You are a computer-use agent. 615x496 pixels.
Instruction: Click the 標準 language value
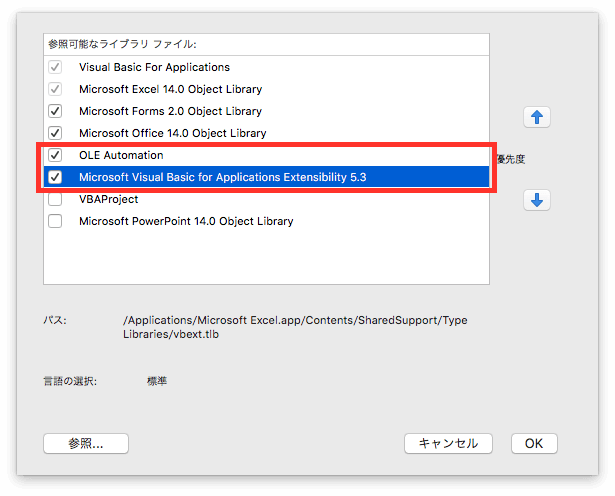tap(157, 381)
